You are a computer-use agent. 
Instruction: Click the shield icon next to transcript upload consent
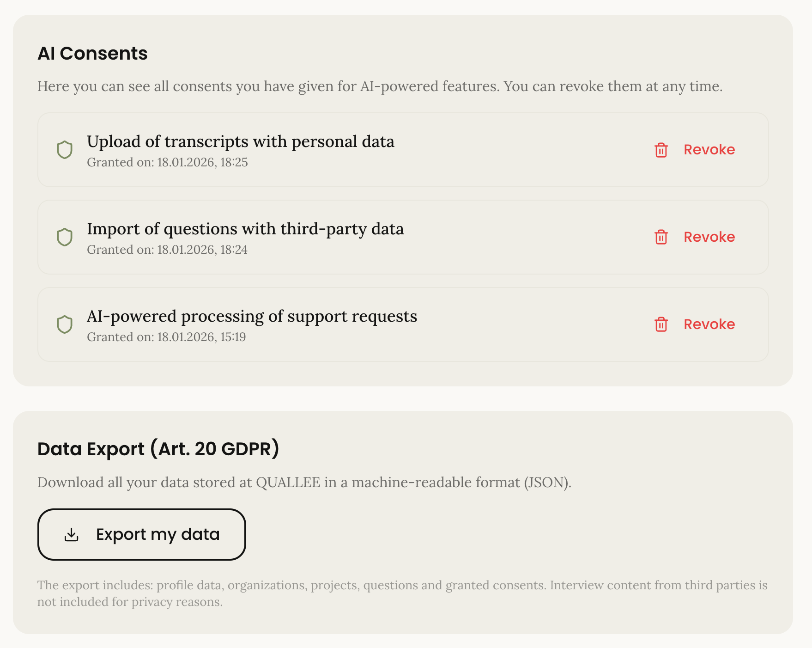(x=64, y=150)
